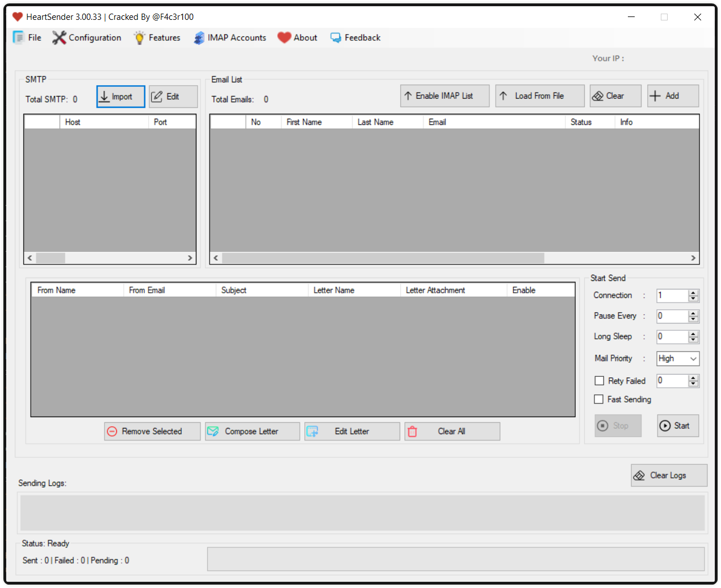The width and height of the screenshot is (721, 588).
Task: Click the Load From File button
Action: 539,96
